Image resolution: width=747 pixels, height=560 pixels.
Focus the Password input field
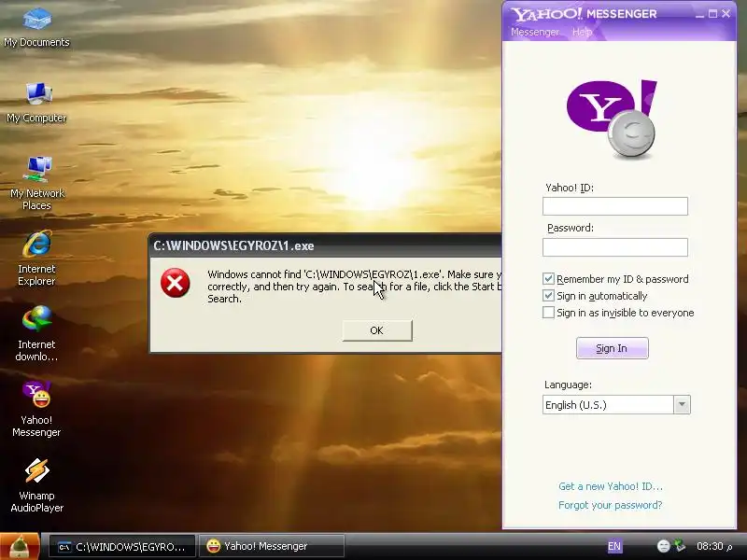(614, 247)
